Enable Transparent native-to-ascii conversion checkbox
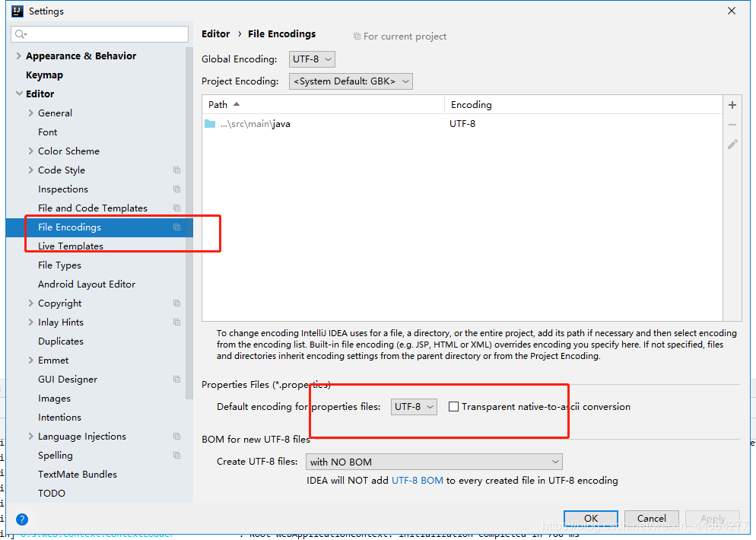The height and width of the screenshot is (540, 756). point(453,406)
